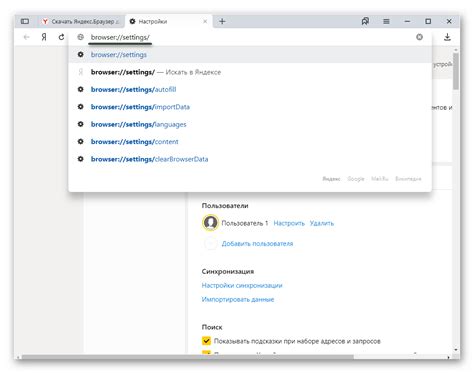Open the bookmarks icon in title bar

pyautogui.click(x=365, y=21)
